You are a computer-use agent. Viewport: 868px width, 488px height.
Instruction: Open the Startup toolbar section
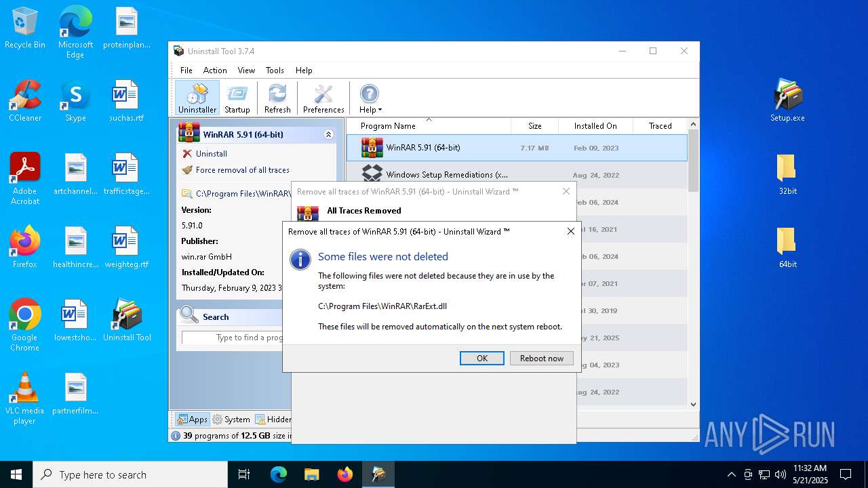pos(237,98)
